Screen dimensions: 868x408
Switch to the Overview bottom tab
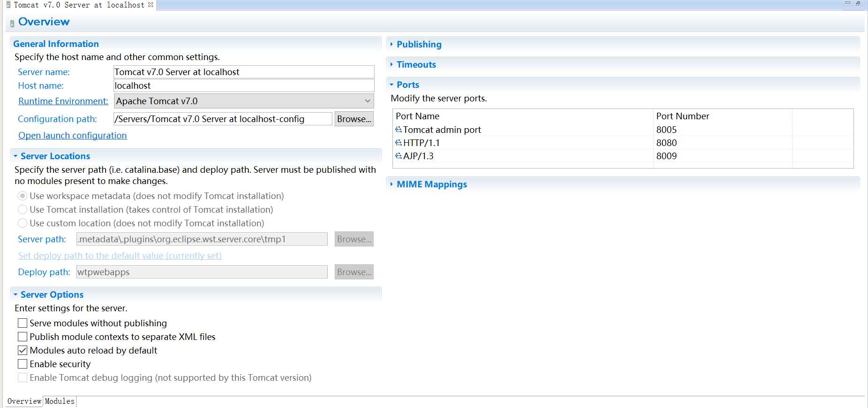pos(24,401)
